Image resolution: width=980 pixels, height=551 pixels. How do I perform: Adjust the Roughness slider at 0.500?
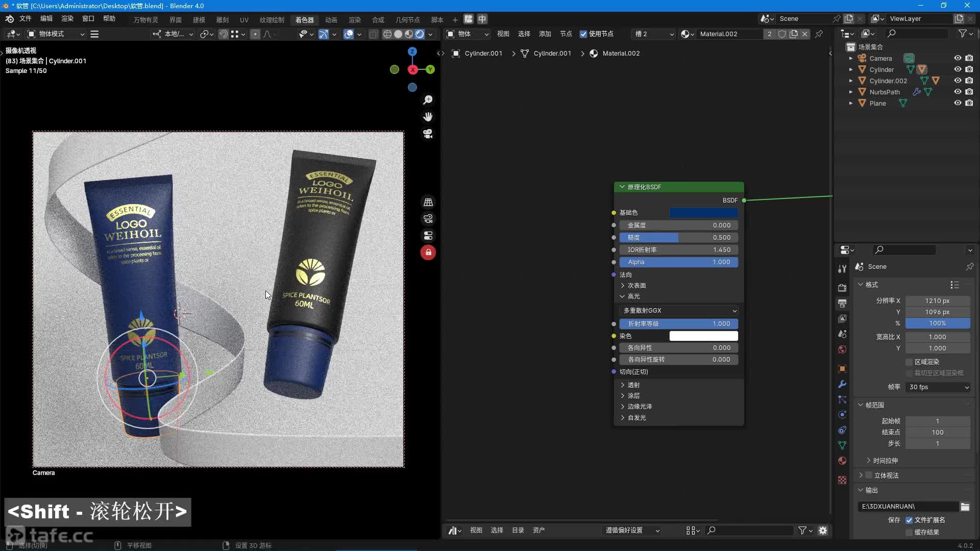(x=679, y=238)
